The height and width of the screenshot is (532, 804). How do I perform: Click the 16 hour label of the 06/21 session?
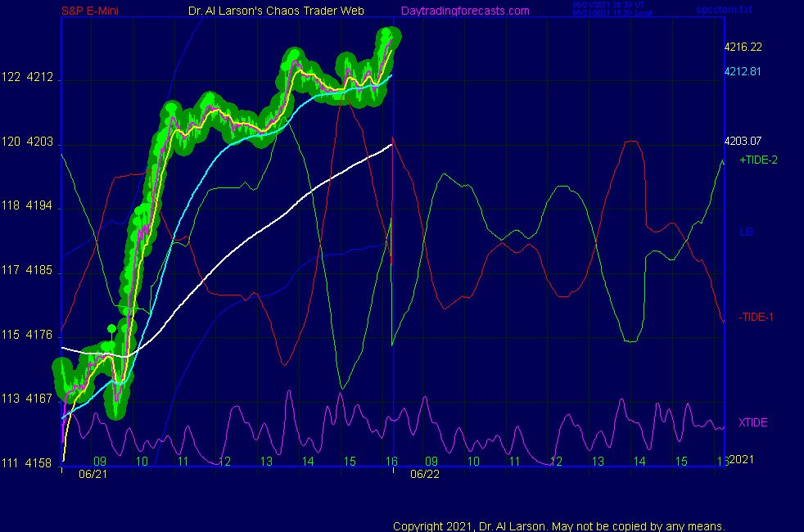click(x=391, y=462)
